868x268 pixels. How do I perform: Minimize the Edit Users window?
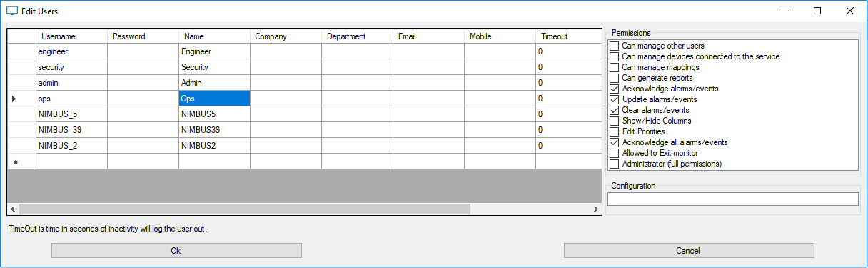click(784, 11)
